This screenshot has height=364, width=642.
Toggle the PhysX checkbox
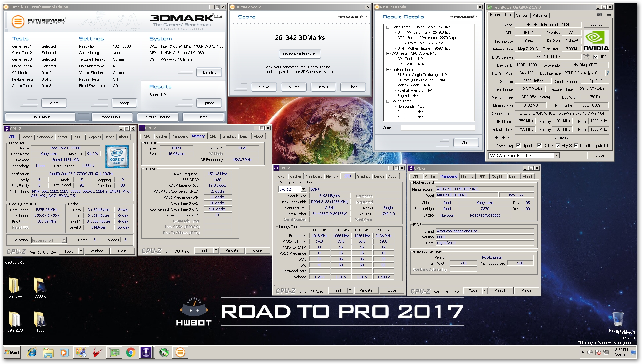558,145
